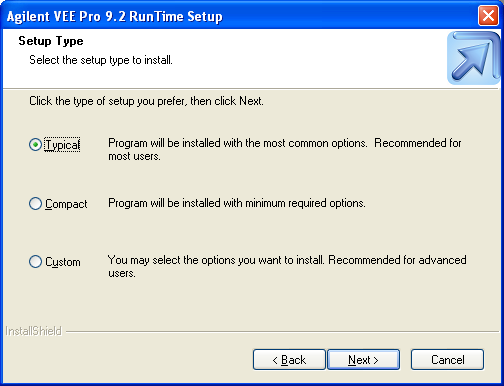The image size is (504, 386).
Task: Click the blue arrow installer icon
Action: click(473, 58)
